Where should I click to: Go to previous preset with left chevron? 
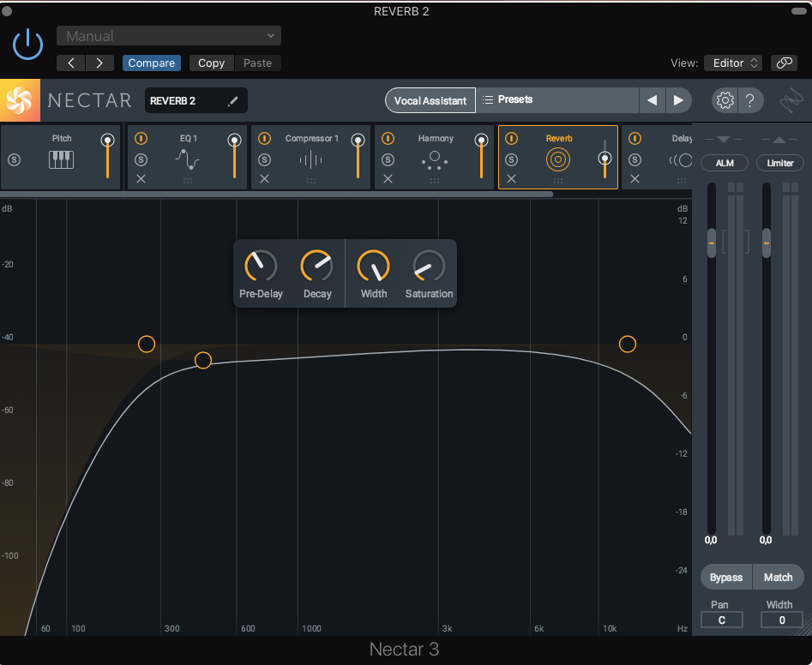pos(71,63)
